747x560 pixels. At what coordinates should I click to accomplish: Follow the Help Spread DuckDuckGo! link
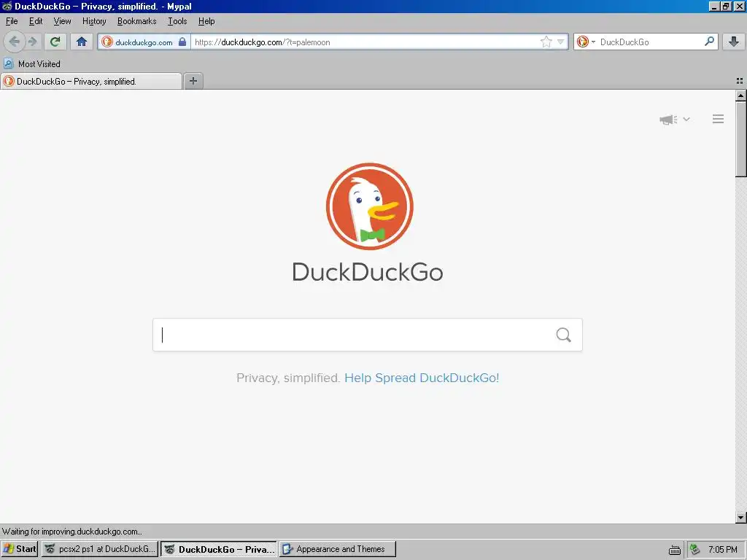pyautogui.click(x=422, y=378)
